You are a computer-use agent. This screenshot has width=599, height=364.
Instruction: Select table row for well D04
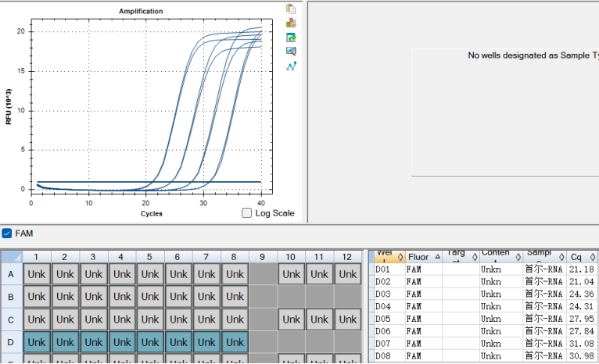point(484,306)
